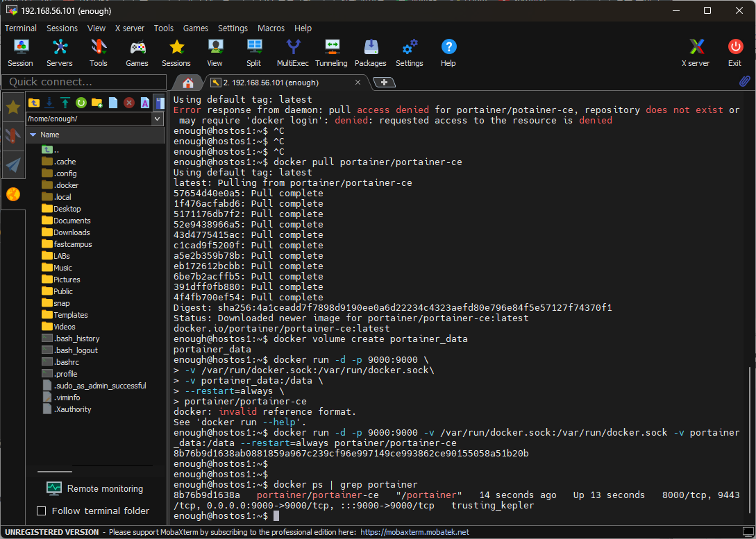Select the .docker folder
The width and height of the screenshot is (756, 539).
[x=60, y=185]
